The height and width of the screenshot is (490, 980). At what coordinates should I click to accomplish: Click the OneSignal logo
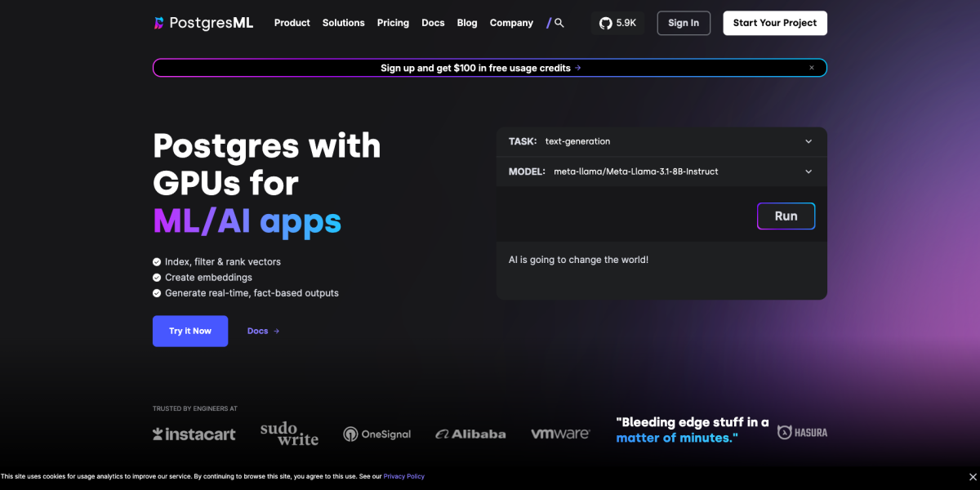click(x=376, y=434)
